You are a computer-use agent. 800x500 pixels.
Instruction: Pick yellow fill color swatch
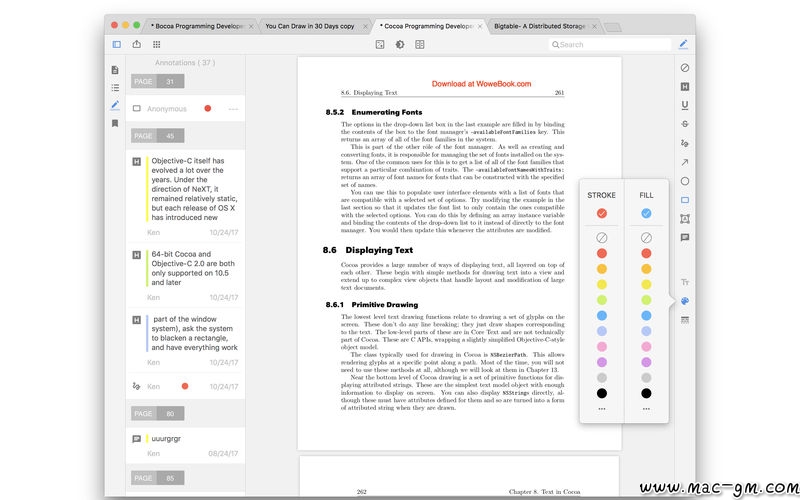(x=646, y=285)
